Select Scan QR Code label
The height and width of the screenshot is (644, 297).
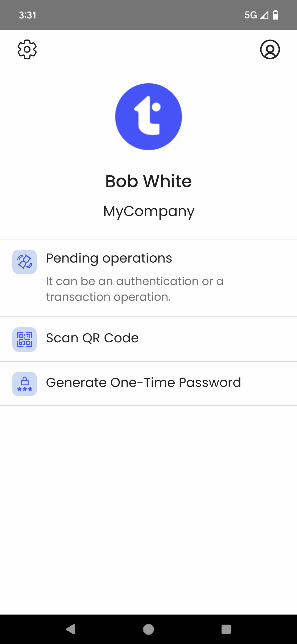point(92,338)
